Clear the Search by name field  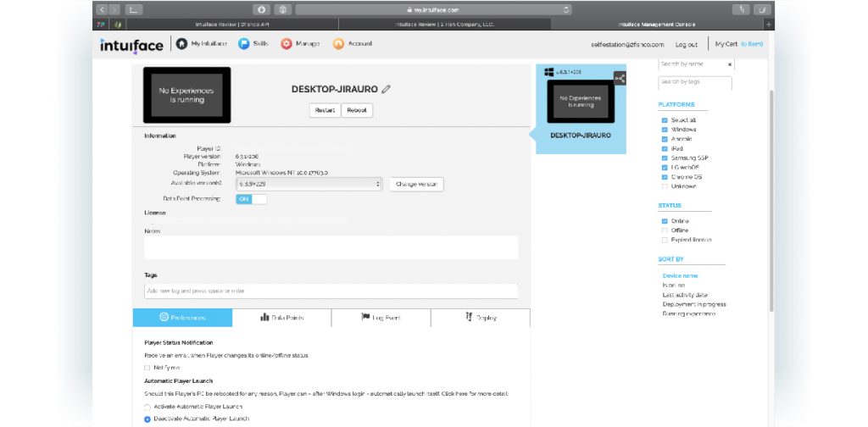click(x=730, y=64)
